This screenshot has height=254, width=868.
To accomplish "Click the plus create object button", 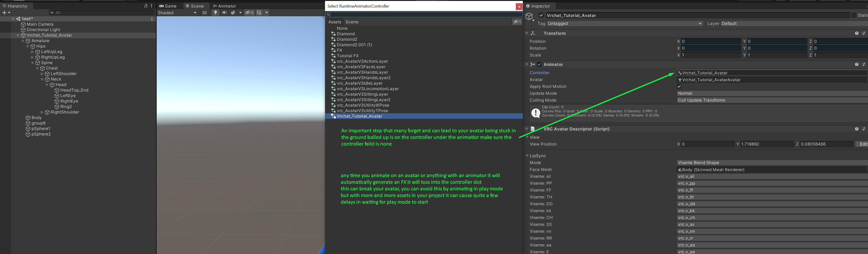I will coord(4,12).
